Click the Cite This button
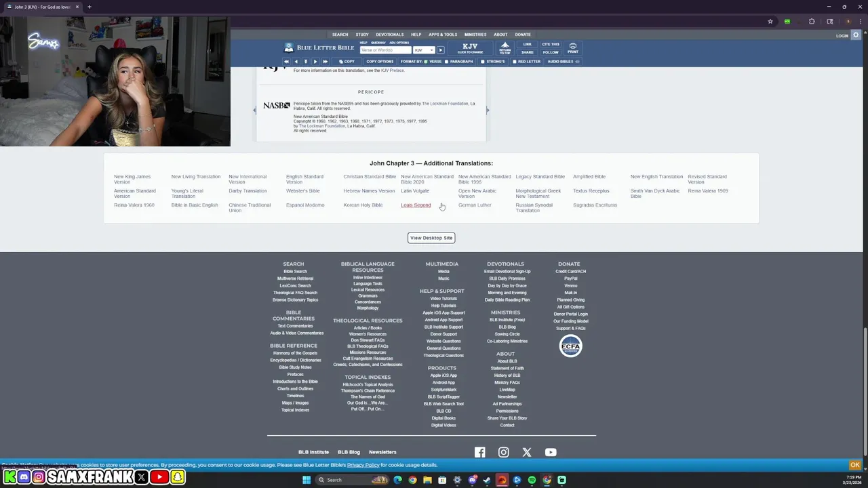868x488 pixels. 551,45
